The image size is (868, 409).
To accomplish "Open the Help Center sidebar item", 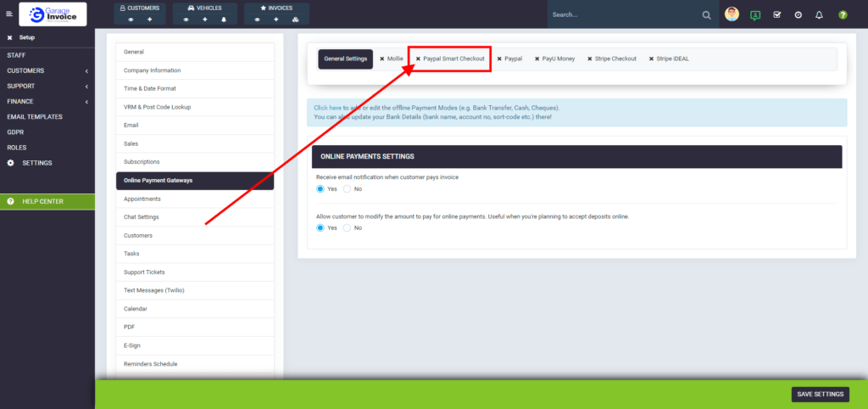I will coord(47,201).
